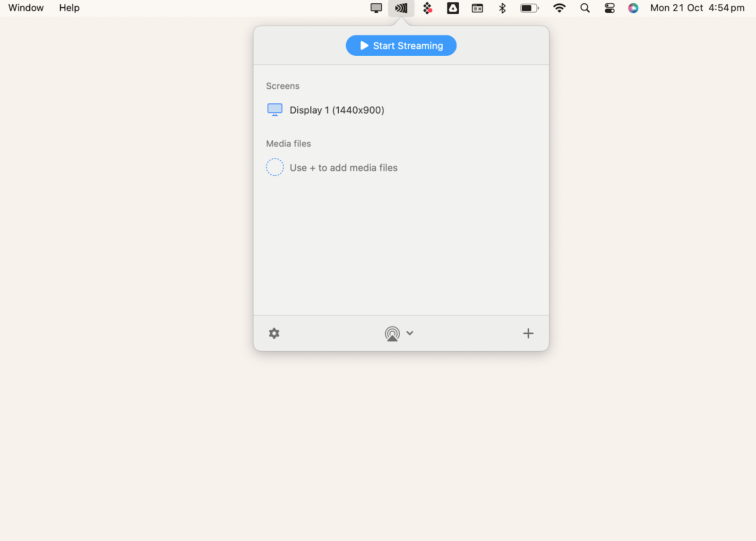Click the window shortcut menu bar icon

[x=477, y=8]
